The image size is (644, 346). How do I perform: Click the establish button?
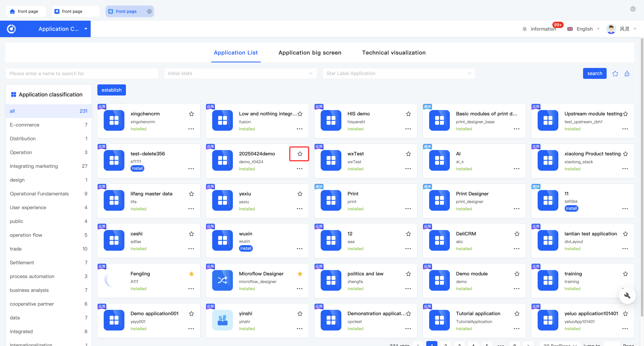click(x=112, y=90)
